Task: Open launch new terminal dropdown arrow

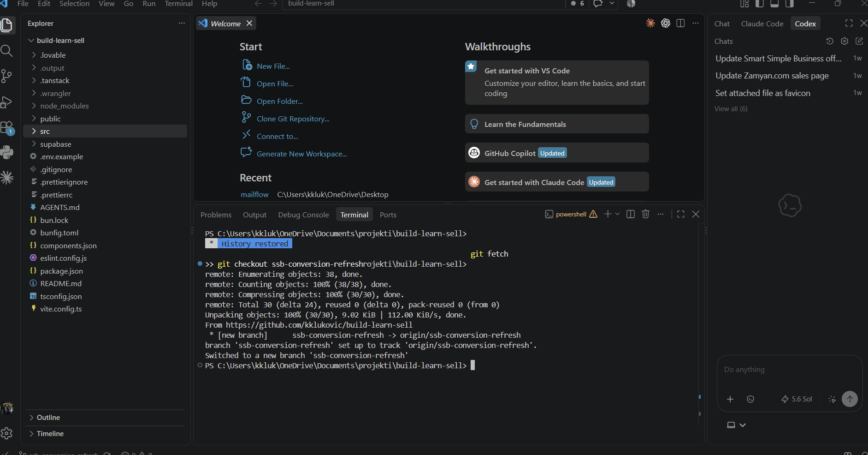Action: 618,214
